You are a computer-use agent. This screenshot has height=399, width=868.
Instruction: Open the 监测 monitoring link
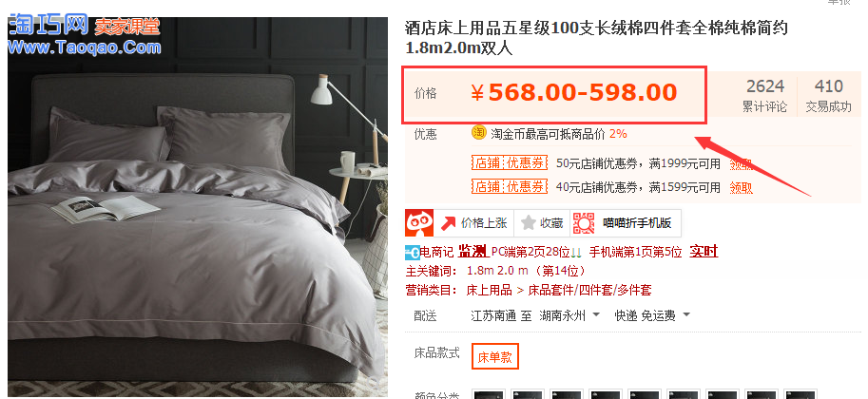pos(473,252)
